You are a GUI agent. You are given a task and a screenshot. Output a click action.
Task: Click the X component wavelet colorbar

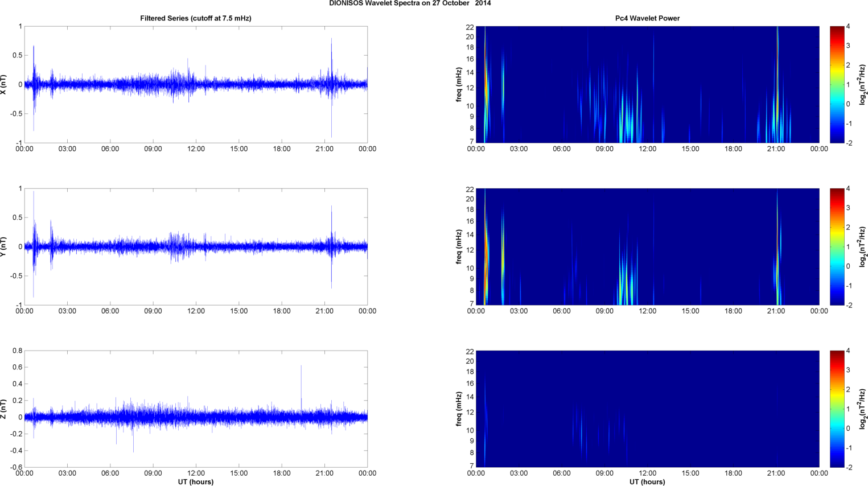click(x=837, y=84)
